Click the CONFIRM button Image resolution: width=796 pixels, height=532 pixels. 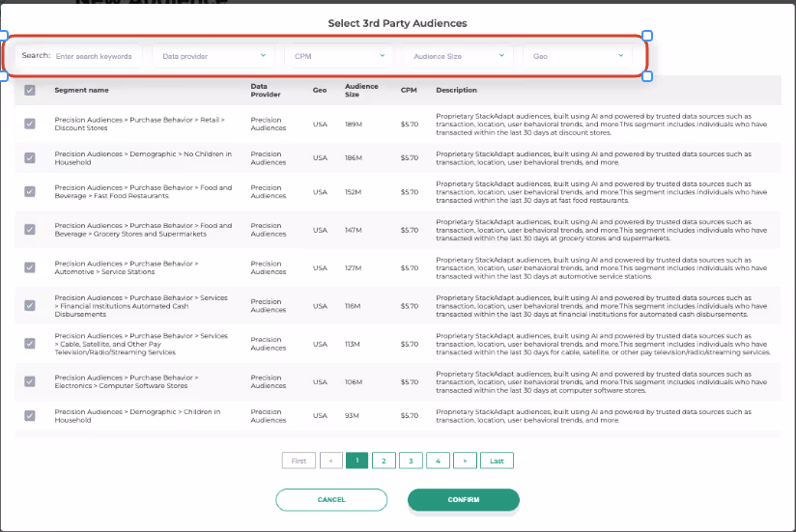point(464,499)
